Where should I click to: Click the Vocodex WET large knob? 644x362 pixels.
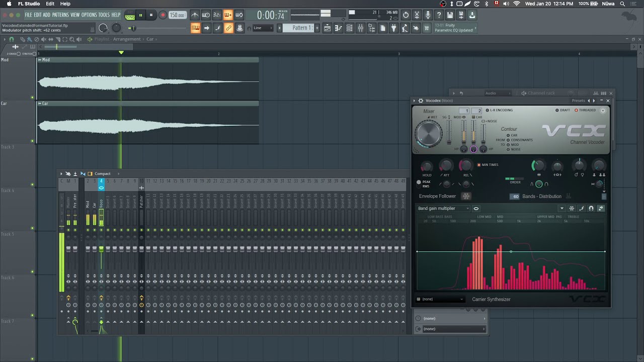pos(429,134)
